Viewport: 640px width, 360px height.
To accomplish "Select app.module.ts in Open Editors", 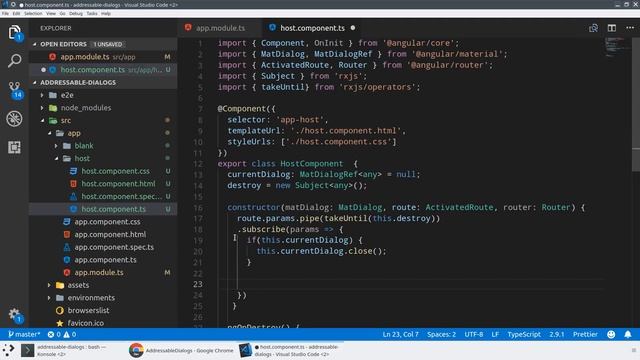I will [x=103, y=57].
